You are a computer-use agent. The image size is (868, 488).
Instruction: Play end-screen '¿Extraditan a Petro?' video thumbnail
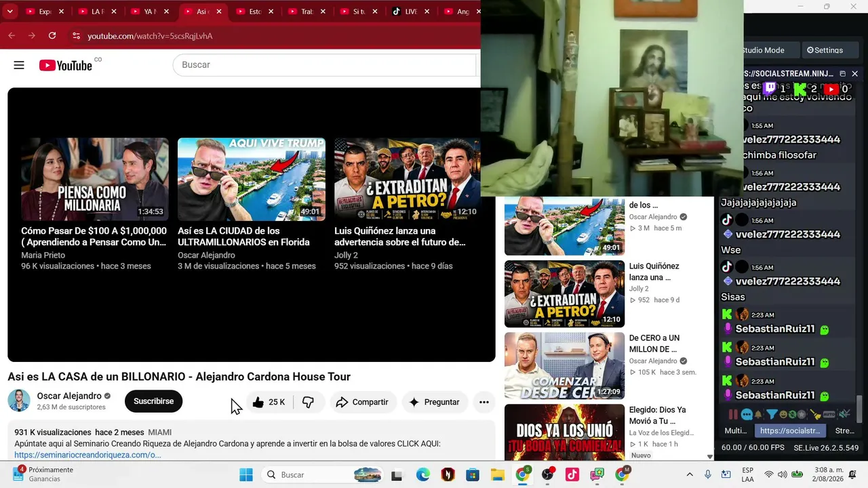click(407, 180)
